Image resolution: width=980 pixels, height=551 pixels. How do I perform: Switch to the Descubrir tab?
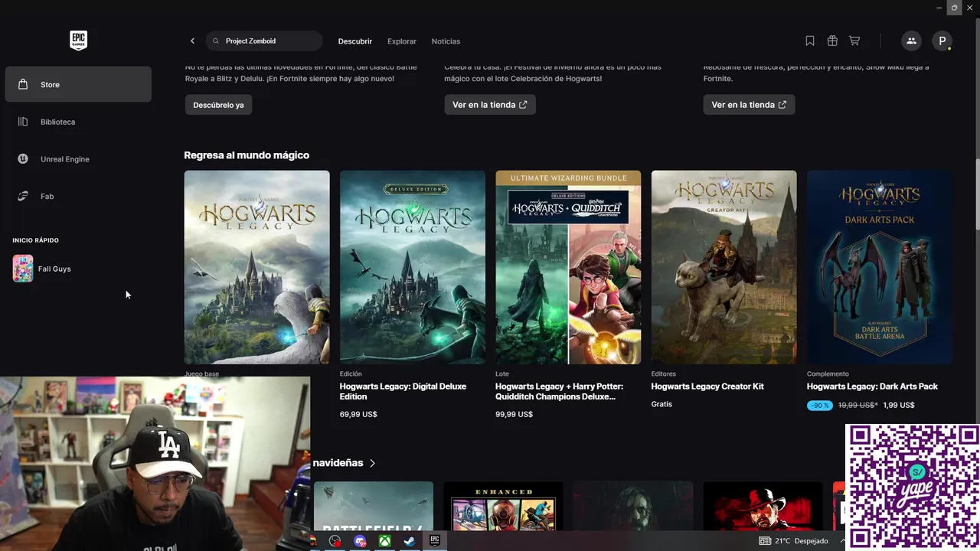355,41
